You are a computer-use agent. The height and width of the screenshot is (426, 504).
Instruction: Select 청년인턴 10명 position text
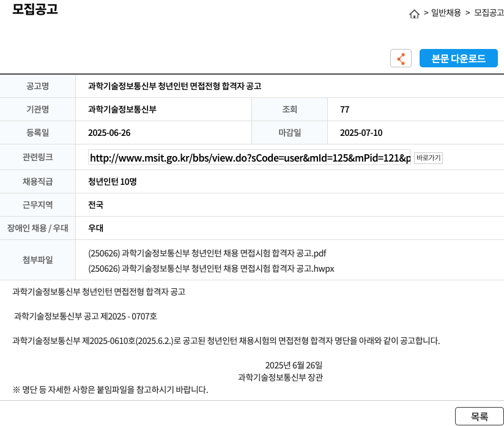(x=112, y=181)
